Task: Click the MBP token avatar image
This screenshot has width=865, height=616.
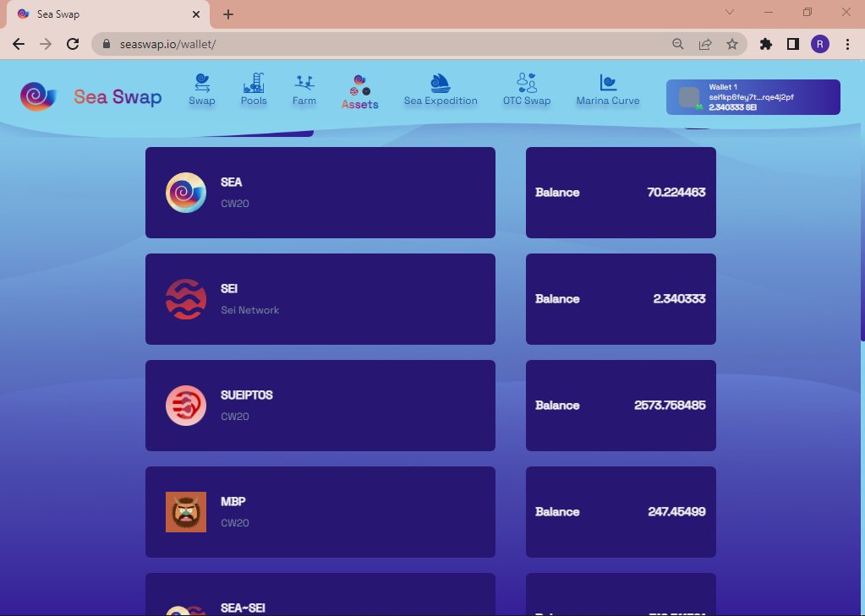Action: (186, 512)
